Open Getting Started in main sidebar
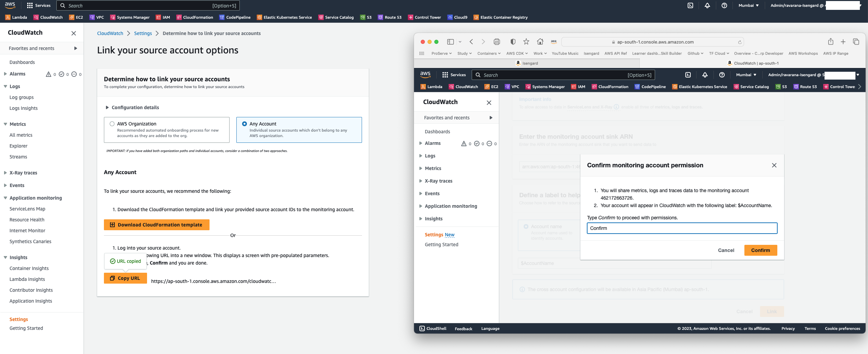 click(x=26, y=328)
